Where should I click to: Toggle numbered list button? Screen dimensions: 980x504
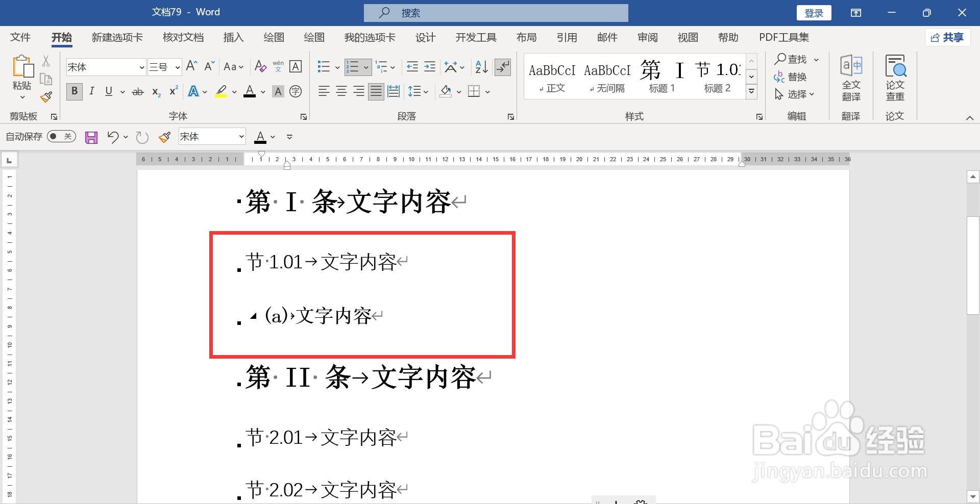tap(353, 67)
